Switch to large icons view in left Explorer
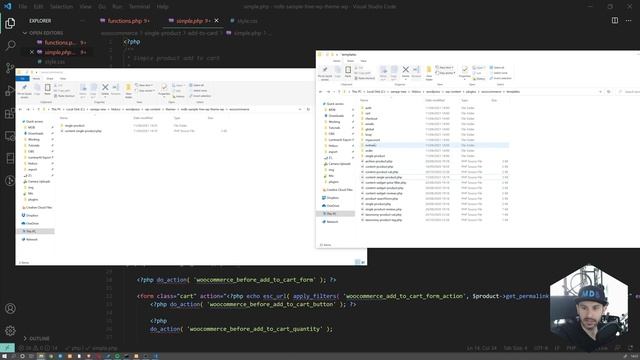640x360 pixels. tap(363, 262)
